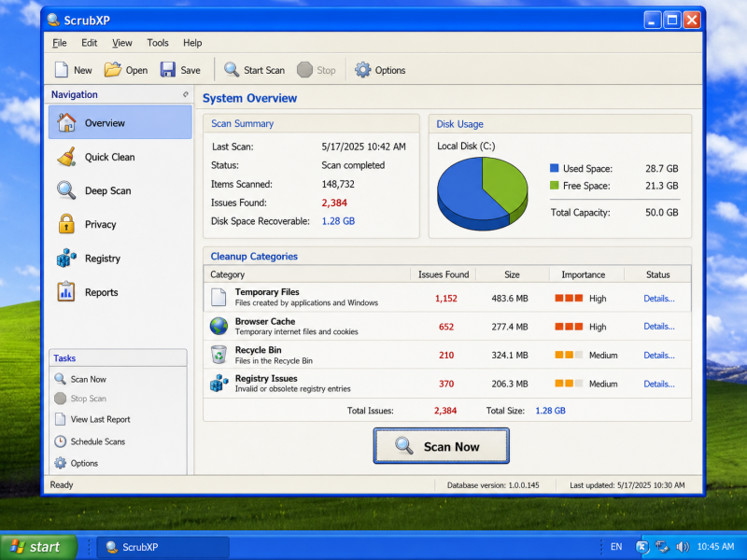Image resolution: width=747 pixels, height=560 pixels.
Task: Open the Help menu
Action: [x=192, y=43]
